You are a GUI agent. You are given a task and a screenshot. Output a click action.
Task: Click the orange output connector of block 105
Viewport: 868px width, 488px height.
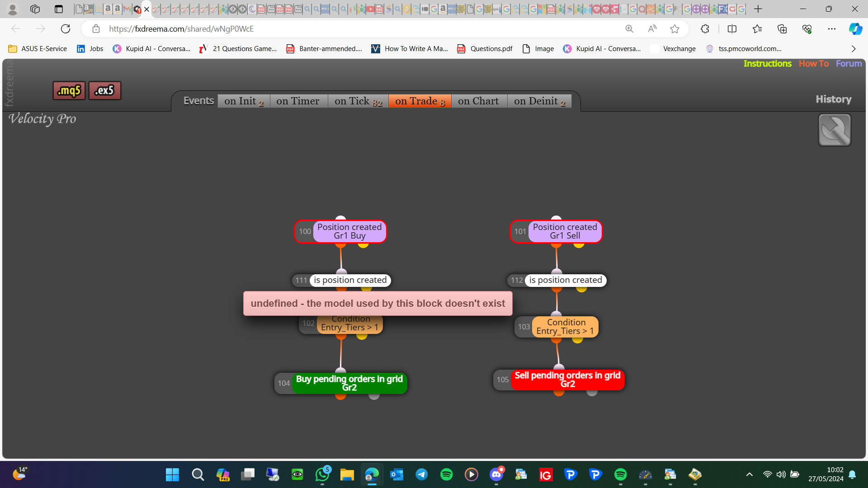pyautogui.click(x=559, y=393)
